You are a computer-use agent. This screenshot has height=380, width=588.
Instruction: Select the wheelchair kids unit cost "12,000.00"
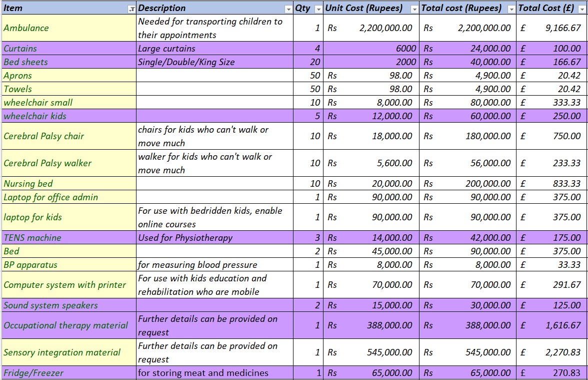pos(371,116)
